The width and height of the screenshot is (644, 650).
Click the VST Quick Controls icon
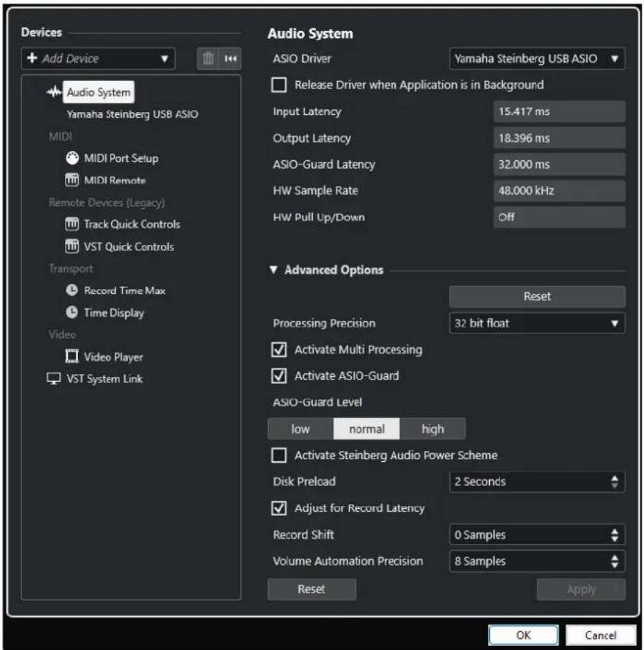(x=72, y=246)
